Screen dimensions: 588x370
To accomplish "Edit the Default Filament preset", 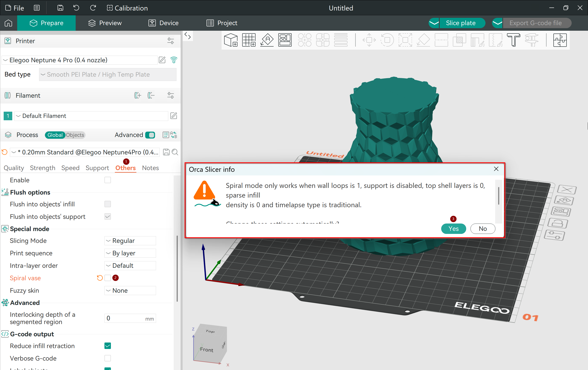I will pos(174,116).
